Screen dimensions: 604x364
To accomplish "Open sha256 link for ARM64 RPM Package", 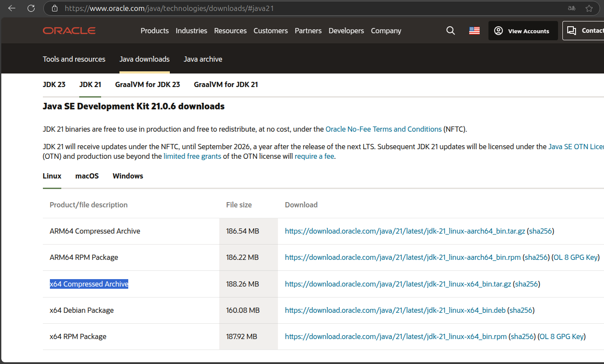I will 536,257.
